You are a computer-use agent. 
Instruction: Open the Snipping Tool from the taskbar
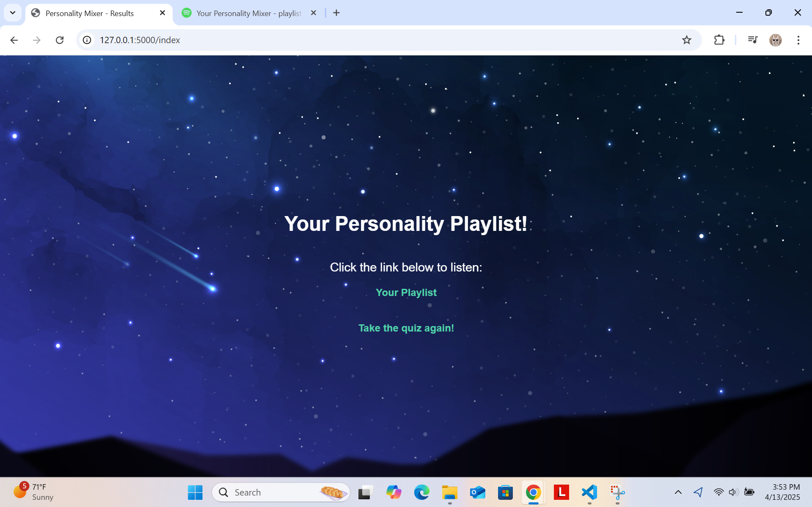(x=617, y=492)
